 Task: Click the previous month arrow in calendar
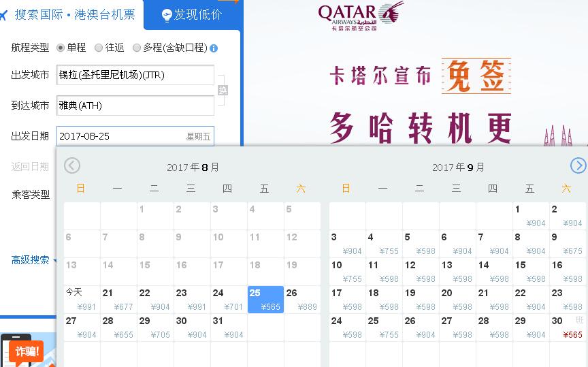pos(72,165)
